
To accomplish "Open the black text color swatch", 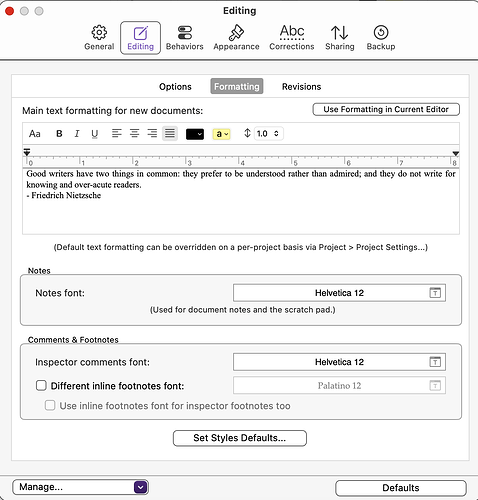I will pos(195,134).
